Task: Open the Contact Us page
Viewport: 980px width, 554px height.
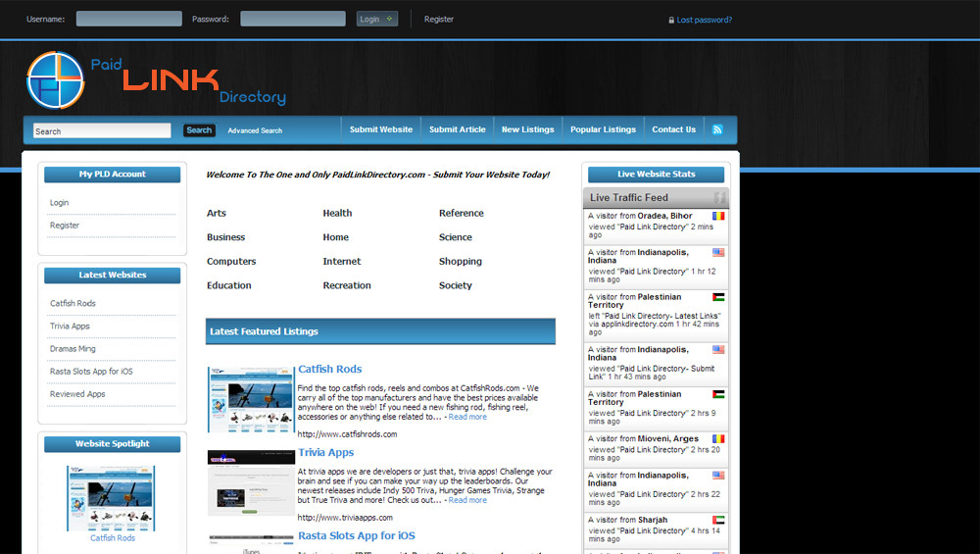Action: pyautogui.click(x=673, y=129)
